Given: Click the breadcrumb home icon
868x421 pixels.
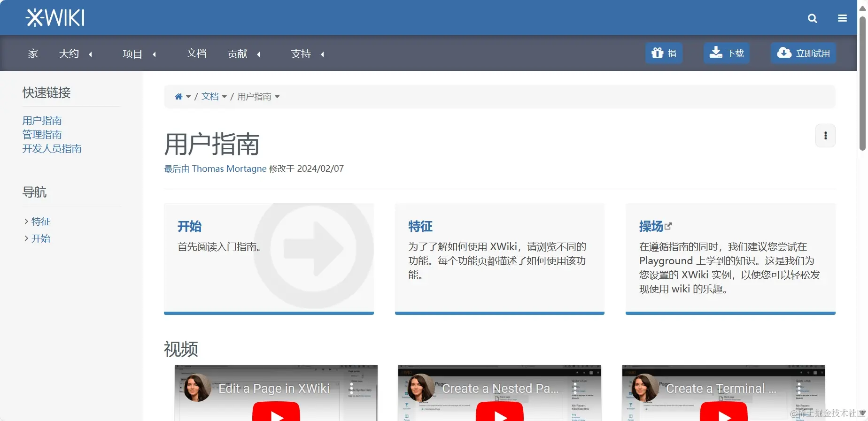Looking at the screenshot, I should (178, 97).
